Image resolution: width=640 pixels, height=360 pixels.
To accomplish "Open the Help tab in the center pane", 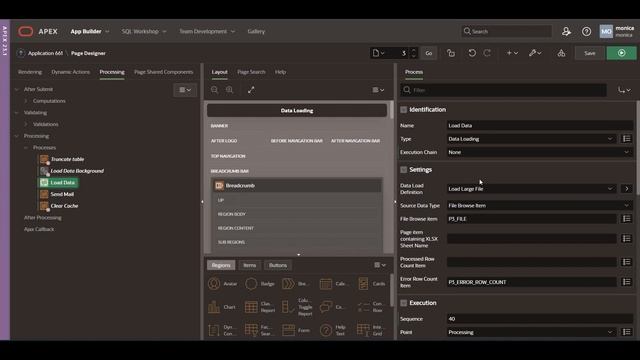I will 280,72.
